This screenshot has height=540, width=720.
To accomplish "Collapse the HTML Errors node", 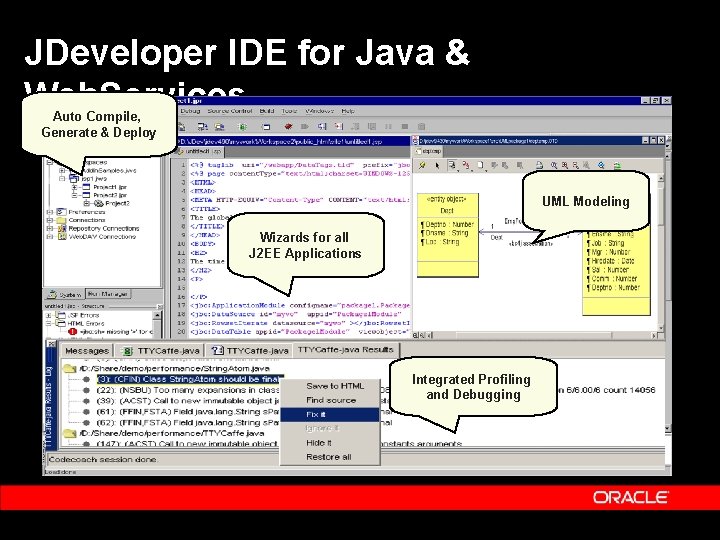I will point(49,323).
